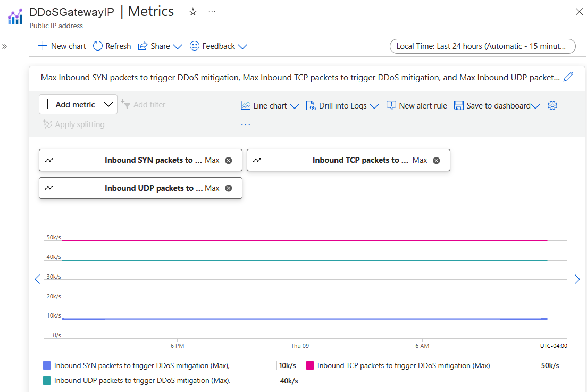Expand the left sidebar chevrons

(5, 46)
